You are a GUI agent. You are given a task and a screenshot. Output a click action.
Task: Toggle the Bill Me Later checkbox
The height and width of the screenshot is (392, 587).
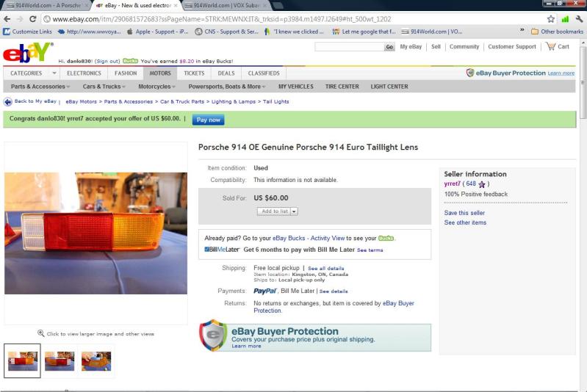point(206,250)
